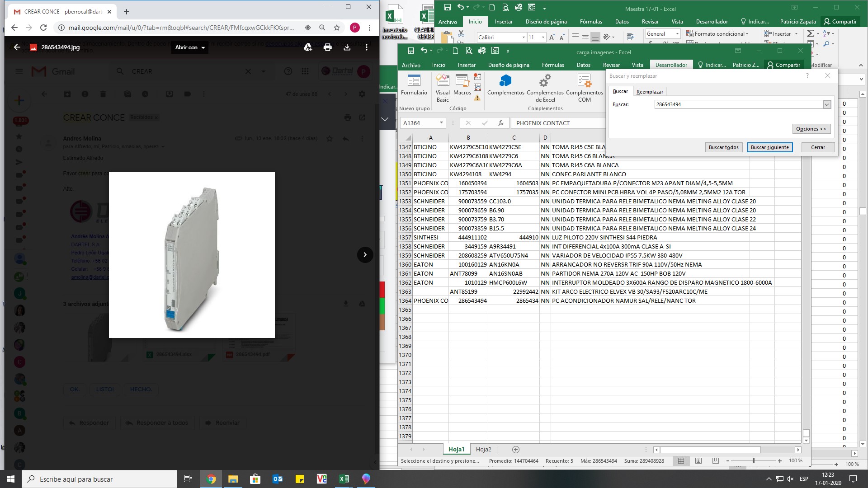Select the Normal view button in the status bar
This screenshot has height=488, width=868.
[x=681, y=461]
